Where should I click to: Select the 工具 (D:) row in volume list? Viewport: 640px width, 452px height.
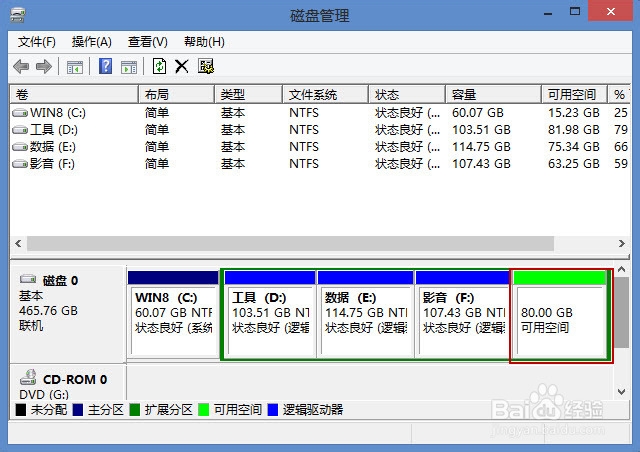coord(320,130)
